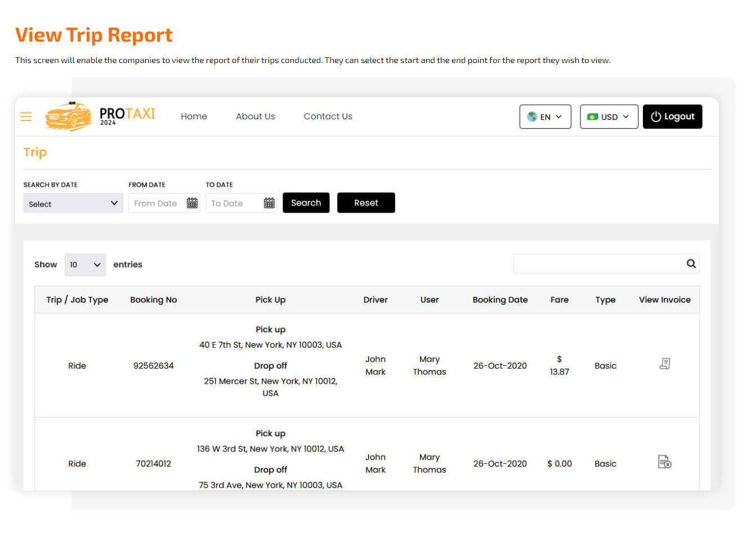Sort by Booking No column header
This screenshot has width=751, height=560.
pos(154,300)
